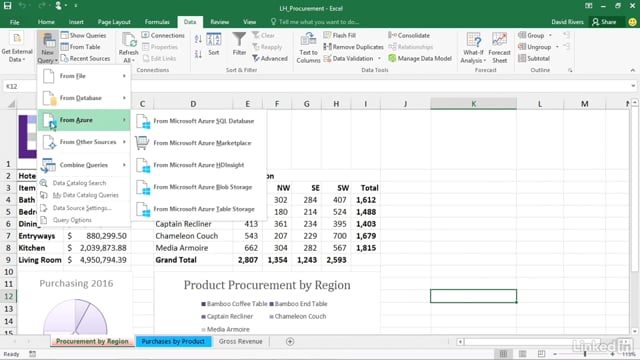This screenshot has height=360, width=640.
Task: Switch to the Home tab
Action: tap(46, 22)
